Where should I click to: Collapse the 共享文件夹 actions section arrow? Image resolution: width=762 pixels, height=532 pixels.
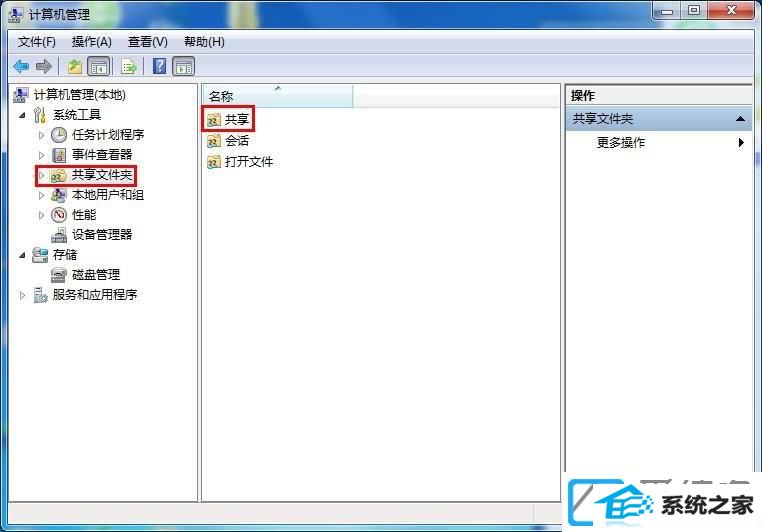click(740, 119)
